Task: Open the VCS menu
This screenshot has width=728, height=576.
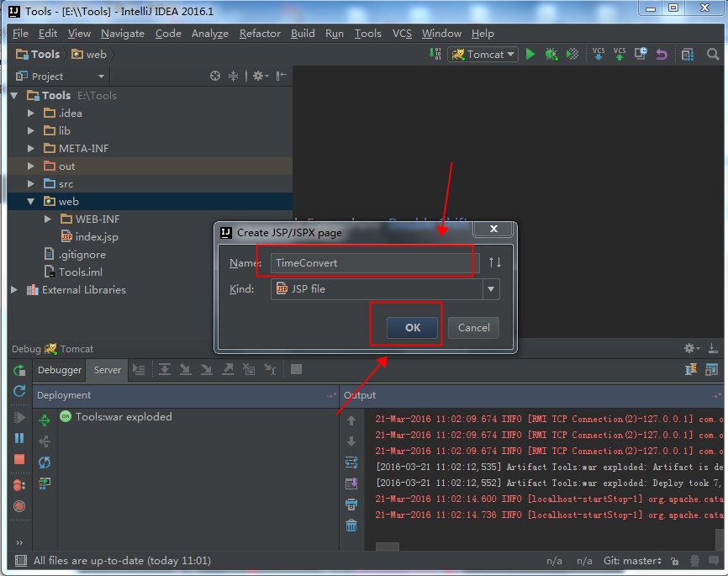Action: 402,34
